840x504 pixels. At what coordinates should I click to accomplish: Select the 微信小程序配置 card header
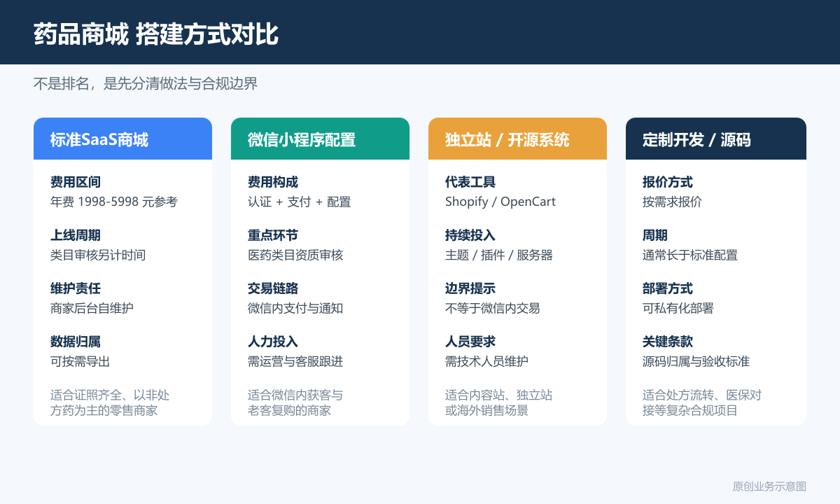coord(320,139)
